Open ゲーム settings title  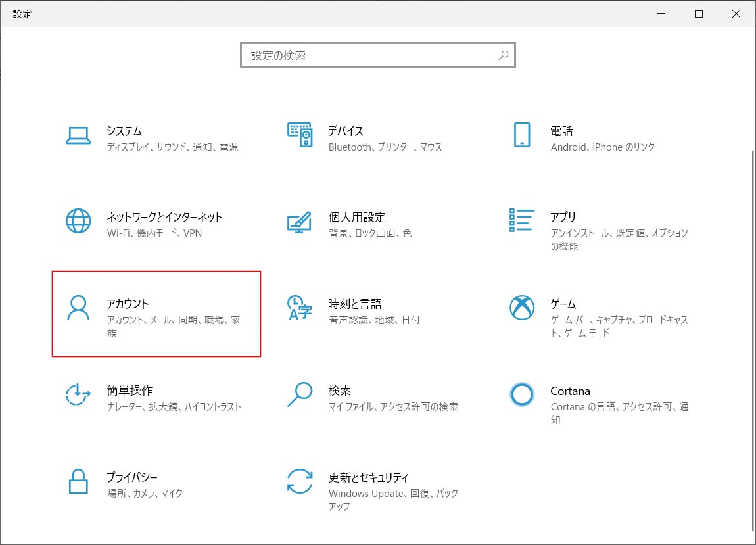coord(563,304)
